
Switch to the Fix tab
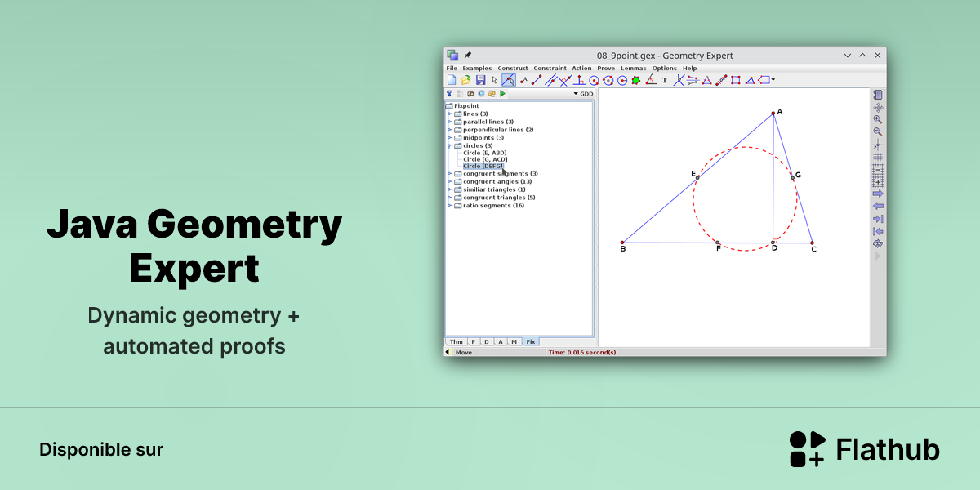531,341
